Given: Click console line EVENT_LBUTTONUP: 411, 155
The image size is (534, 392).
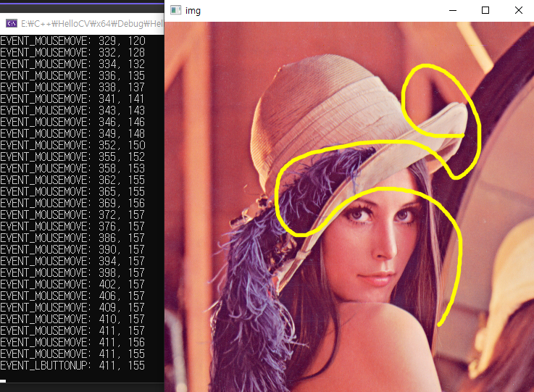Looking at the screenshot, I should coord(72,365).
